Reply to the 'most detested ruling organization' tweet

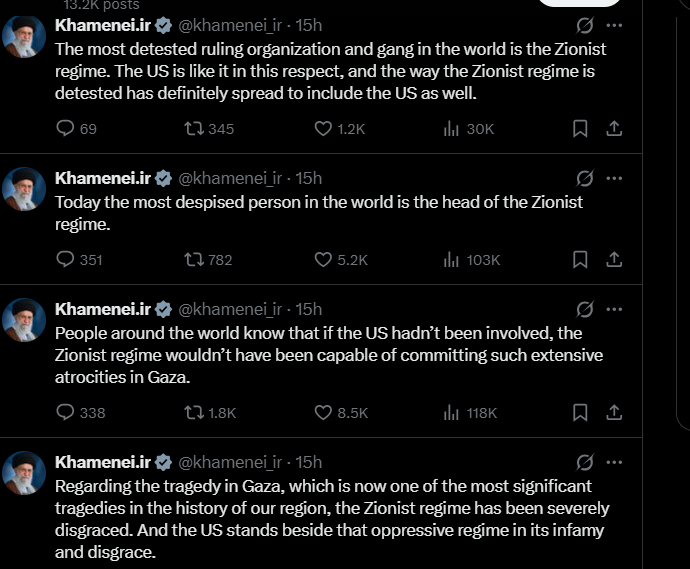click(66, 128)
